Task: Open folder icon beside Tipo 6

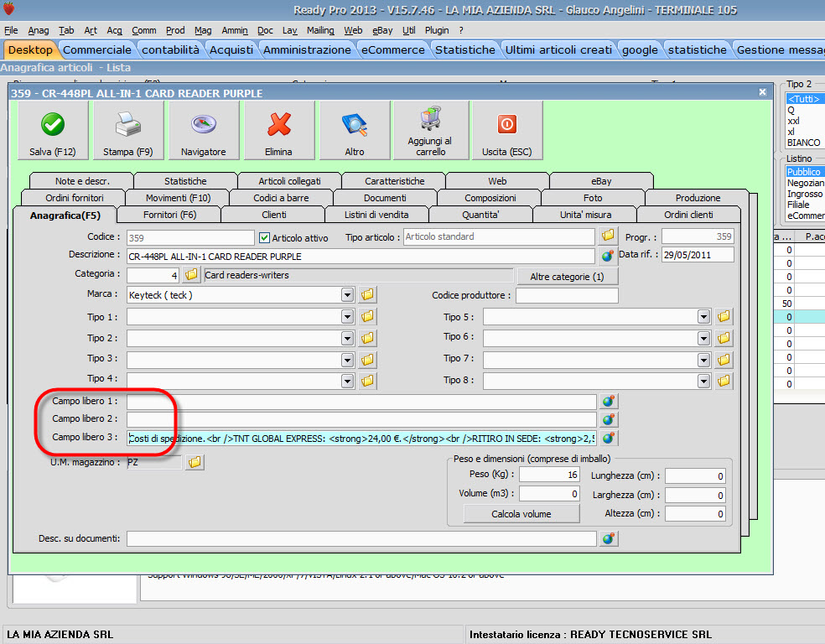Action: point(724,338)
